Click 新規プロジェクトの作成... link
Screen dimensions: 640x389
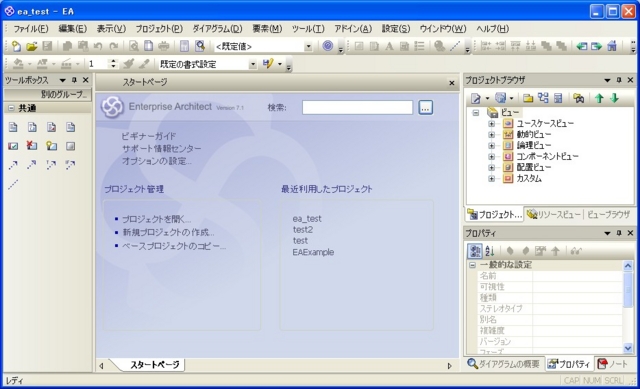pyautogui.click(x=169, y=233)
